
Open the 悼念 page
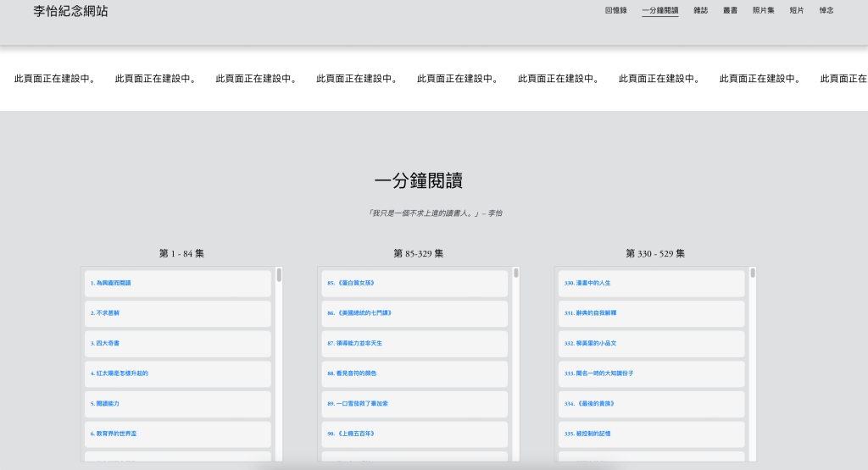(826, 10)
